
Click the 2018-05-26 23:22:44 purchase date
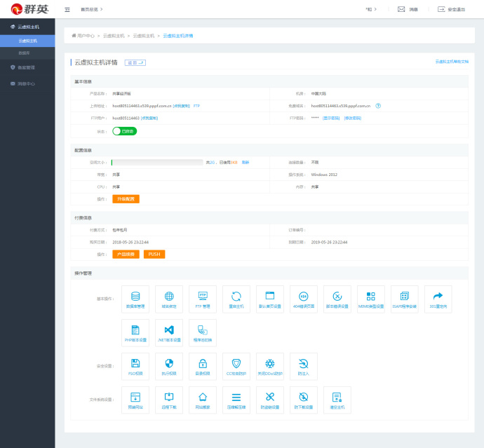[x=130, y=242]
